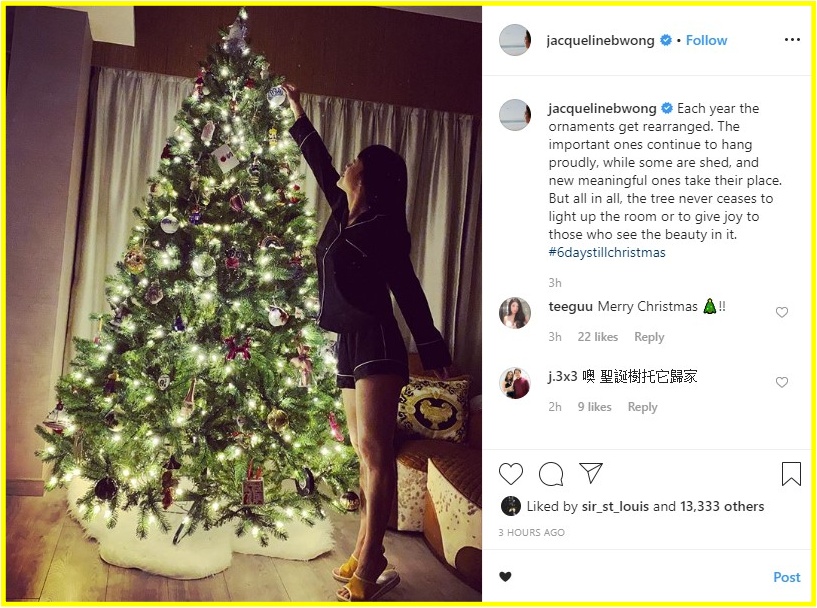Open the comment bubble icon

tap(551, 474)
